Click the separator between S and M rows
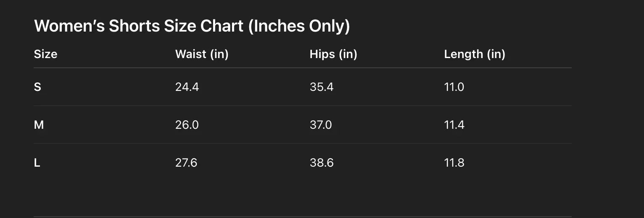 303,106
